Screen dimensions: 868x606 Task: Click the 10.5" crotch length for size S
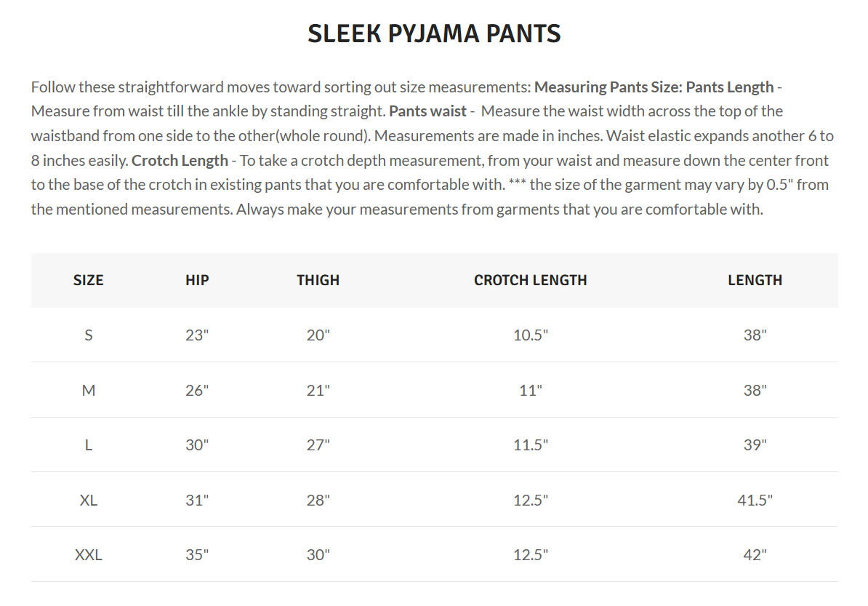click(530, 335)
